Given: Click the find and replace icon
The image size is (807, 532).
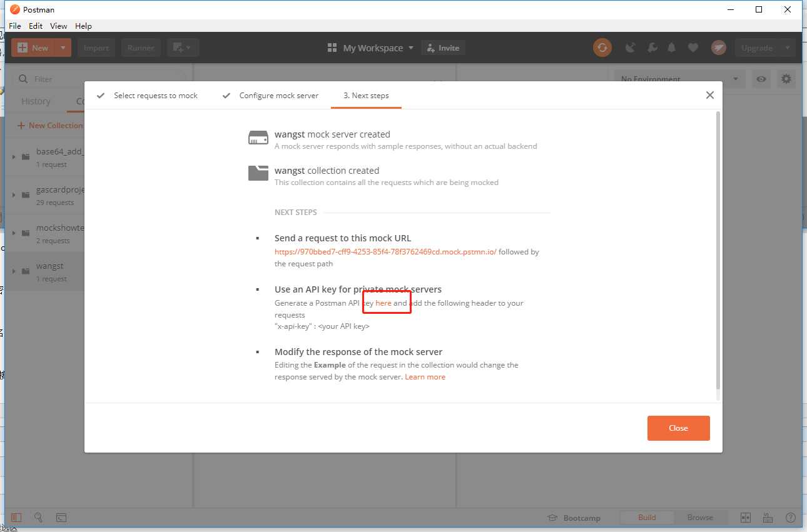Looking at the screenshot, I should pyautogui.click(x=39, y=518).
